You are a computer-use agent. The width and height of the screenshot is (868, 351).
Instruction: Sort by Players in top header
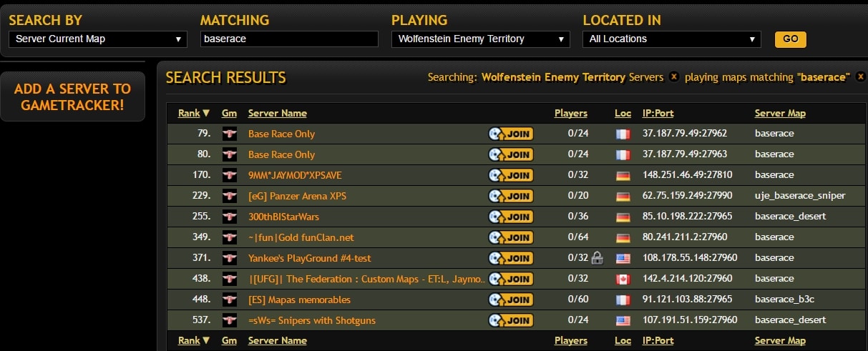pos(571,113)
